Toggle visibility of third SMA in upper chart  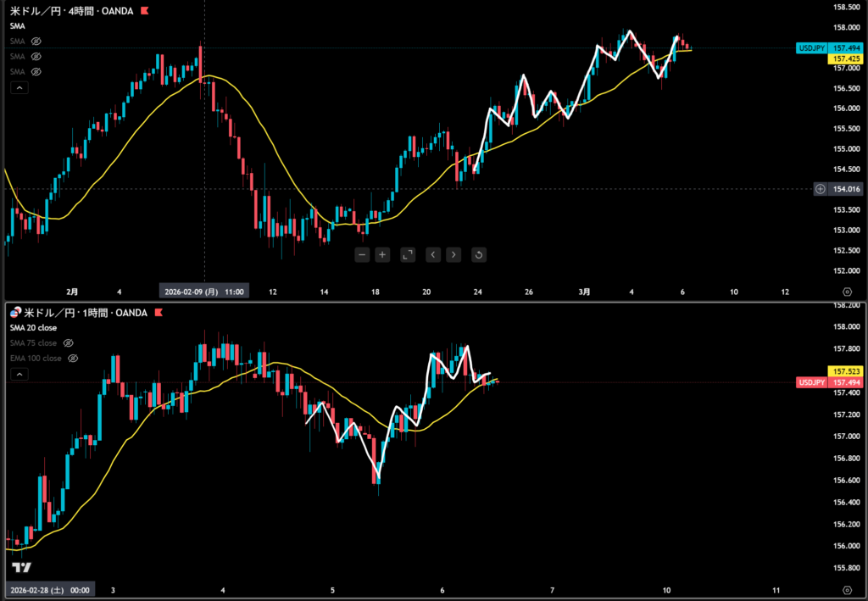36,71
